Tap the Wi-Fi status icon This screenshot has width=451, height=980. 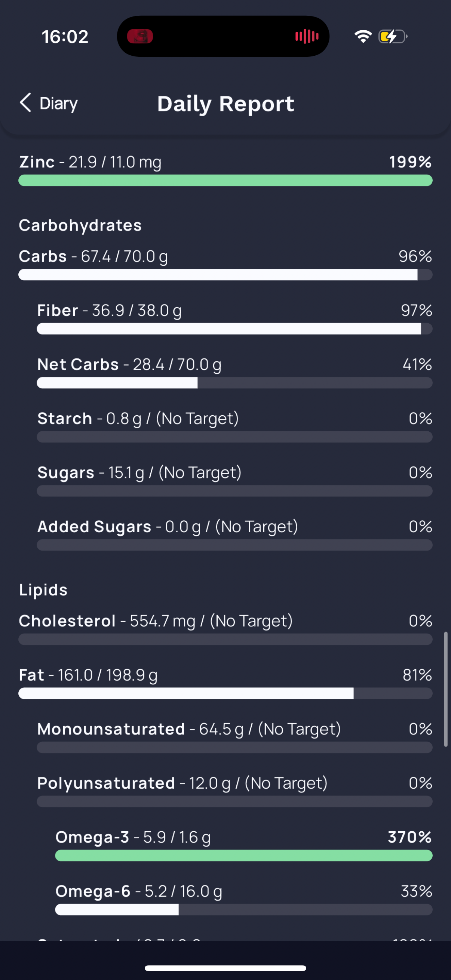pyautogui.click(x=363, y=37)
